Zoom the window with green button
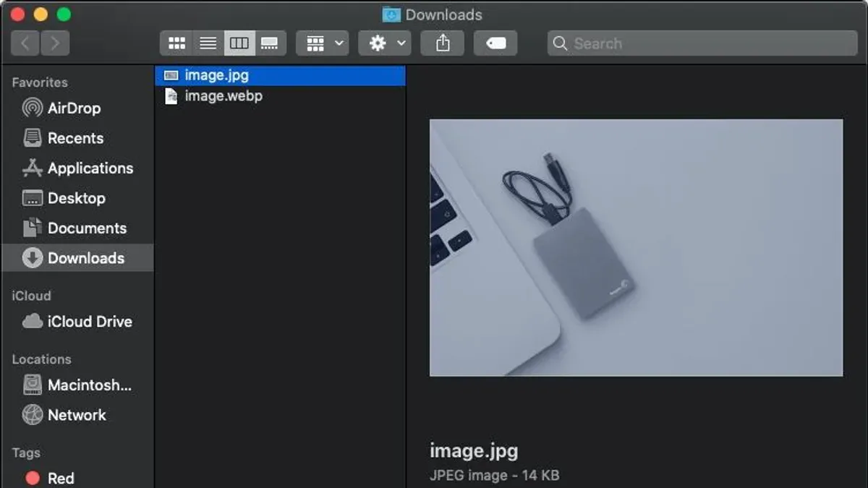This screenshot has width=868, height=488. coord(64,14)
